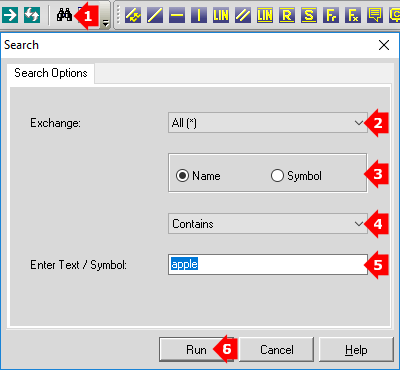Select the Fr Fibonacci retracement tool
400x370 pixels.
pyautogui.click(x=331, y=15)
